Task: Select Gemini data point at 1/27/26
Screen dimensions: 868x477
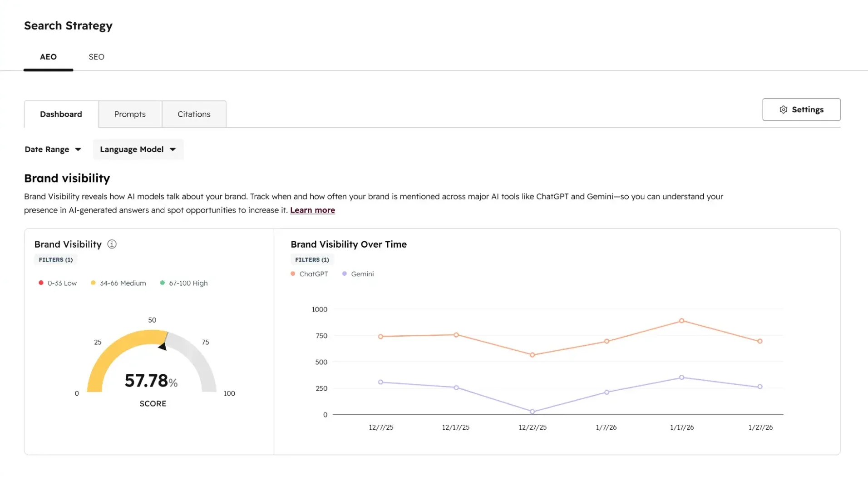Action: coord(760,387)
